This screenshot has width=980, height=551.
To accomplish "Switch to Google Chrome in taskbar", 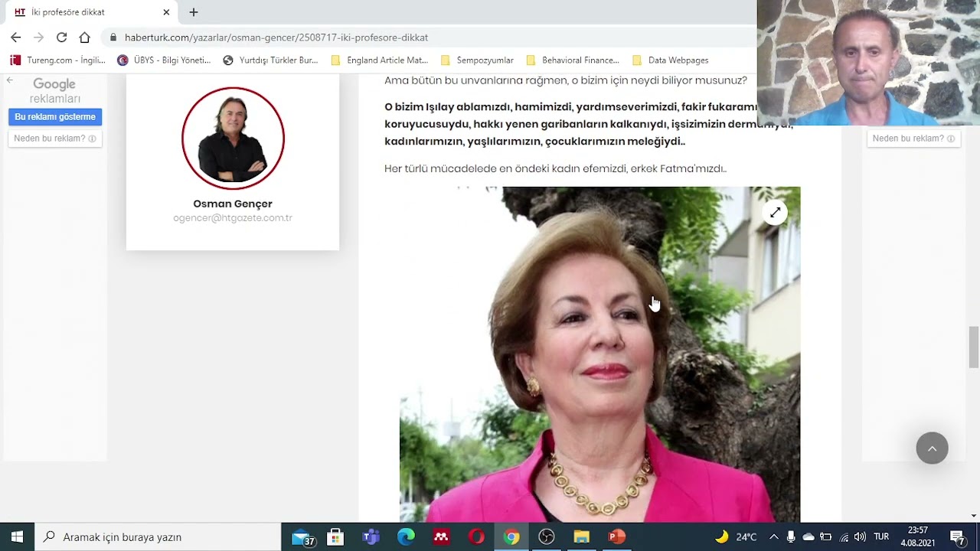I will coord(511,537).
